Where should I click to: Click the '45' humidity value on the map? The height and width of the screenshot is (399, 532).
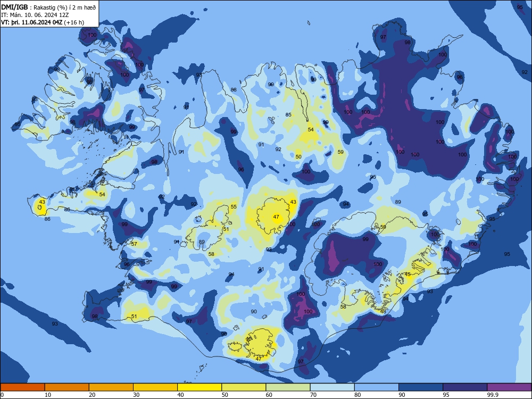(408, 274)
